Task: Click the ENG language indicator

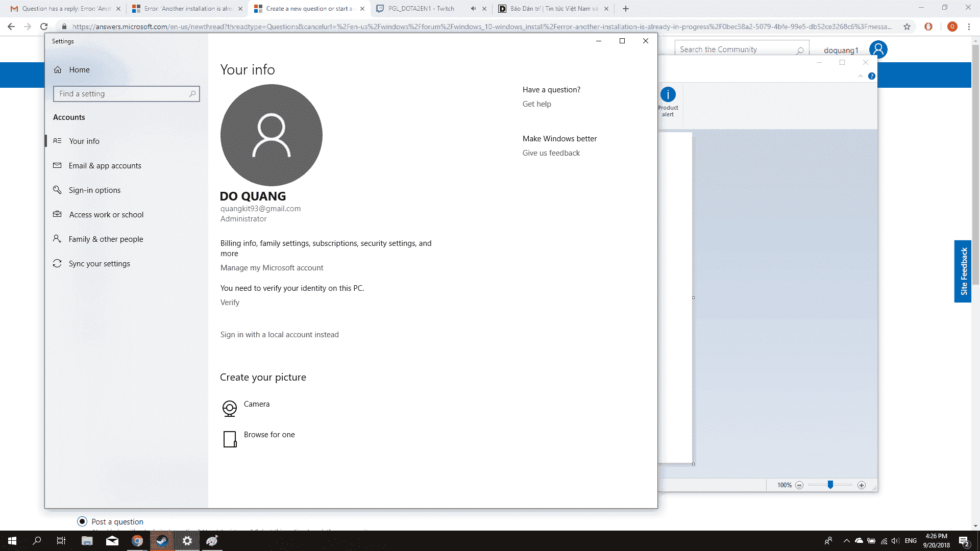Action: coord(911,541)
